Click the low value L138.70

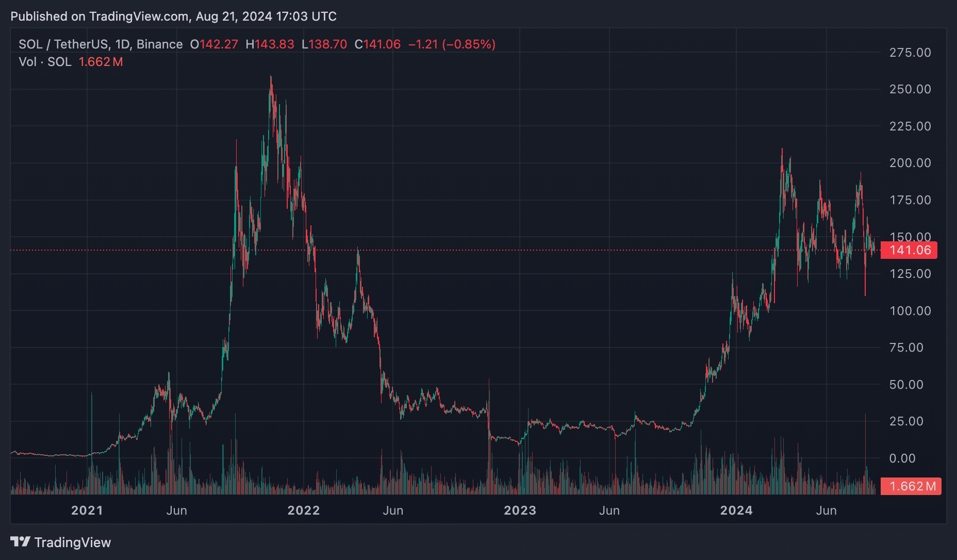tap(324, 44)
